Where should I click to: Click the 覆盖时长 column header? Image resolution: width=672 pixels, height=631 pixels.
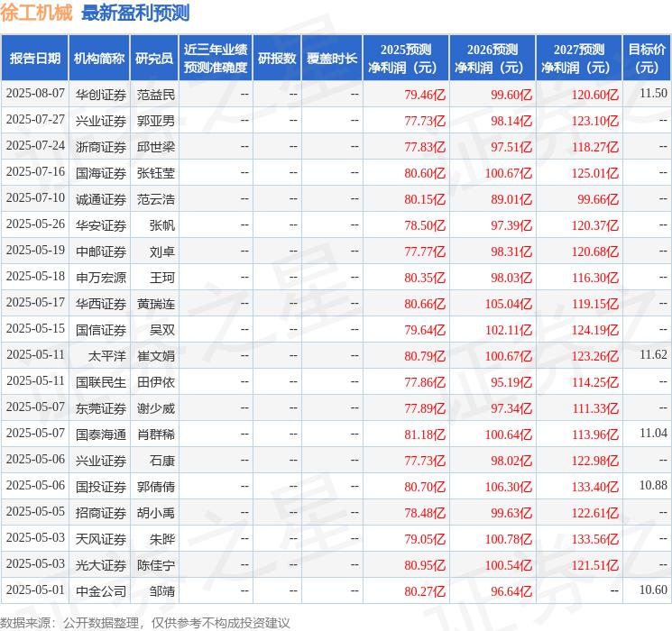331,58
